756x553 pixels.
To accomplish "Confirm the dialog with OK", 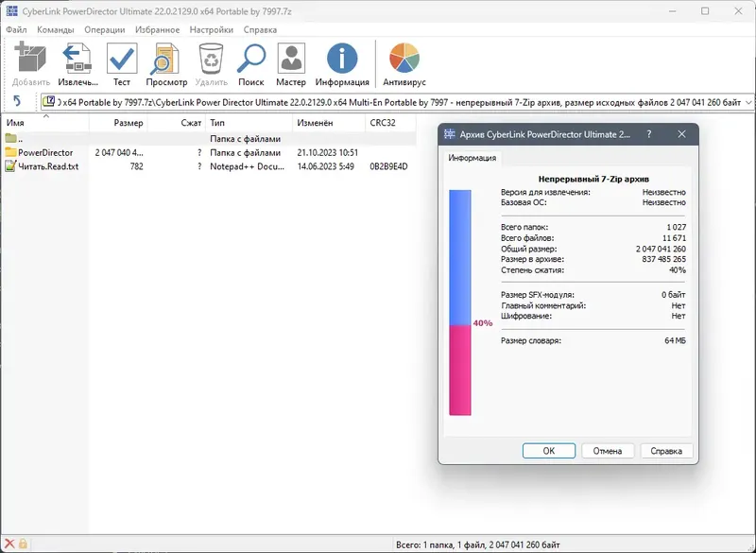I will pos(549,450).
